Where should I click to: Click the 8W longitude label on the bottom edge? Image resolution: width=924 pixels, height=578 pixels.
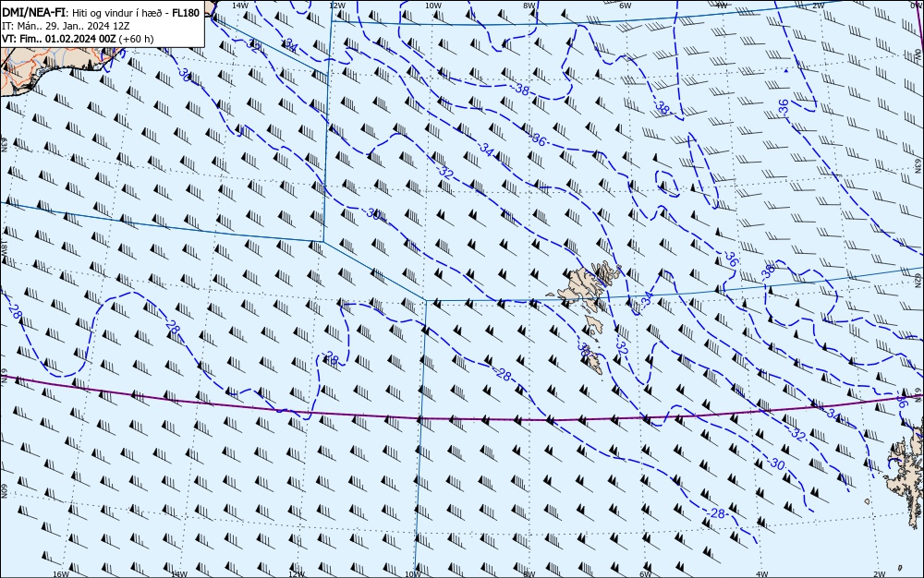coord(529,574)
